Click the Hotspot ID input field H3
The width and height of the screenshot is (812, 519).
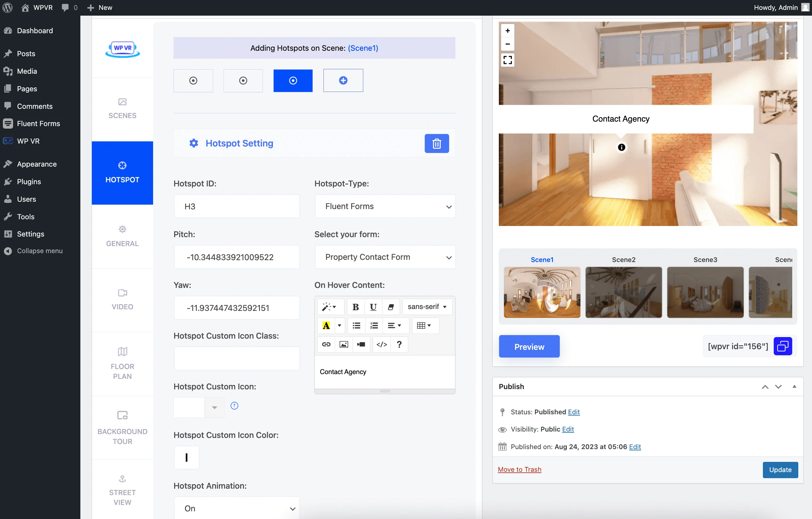point(236,206)
